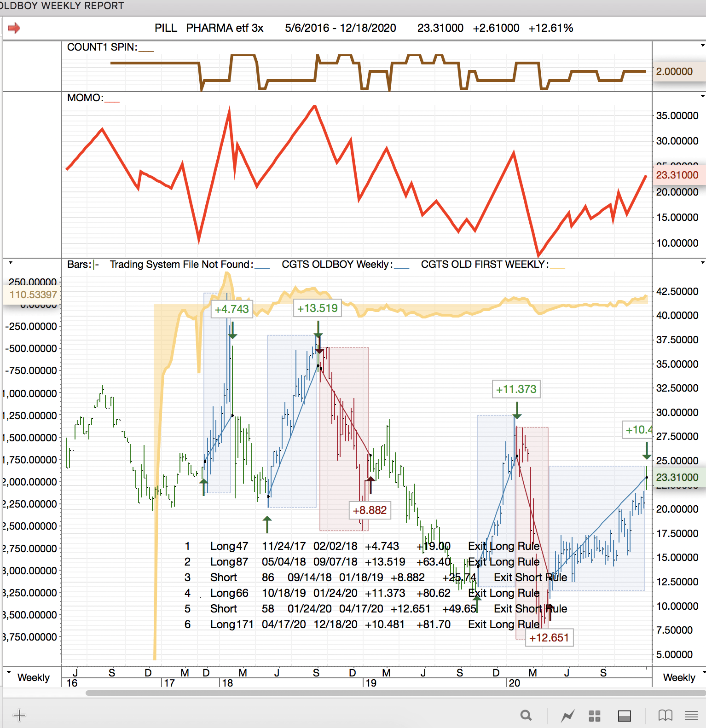706x728 pixels.
Task: Click the red arrow icon beside PILL header
Action: pyautogui.click(x=14, y=28)
